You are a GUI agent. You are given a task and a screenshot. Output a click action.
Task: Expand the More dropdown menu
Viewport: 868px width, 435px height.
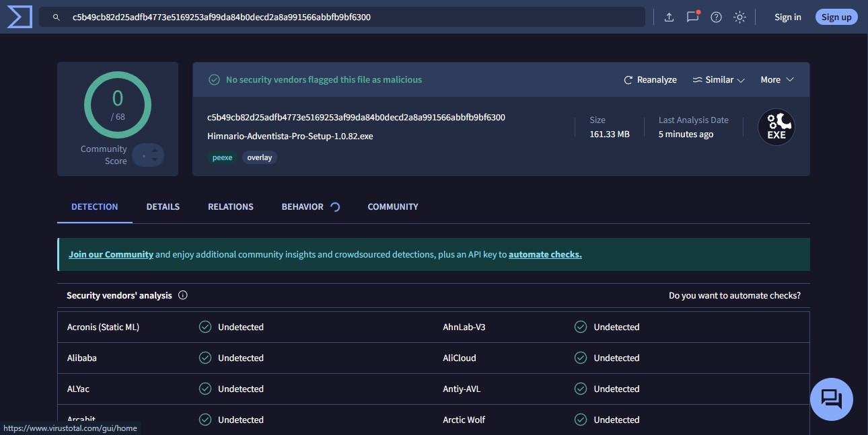coord(777,80)
